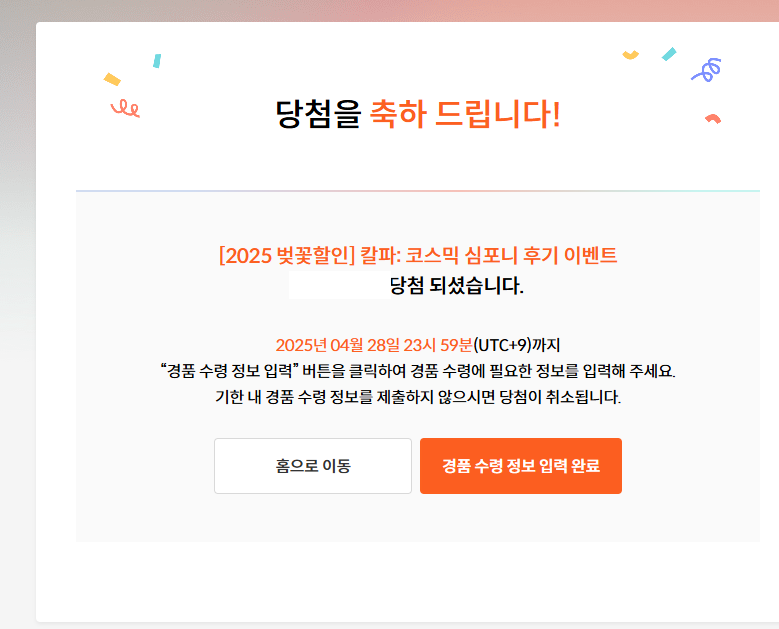This screenshot has height=629, width=779.
Task: Click the pink squiggle confetti on the left
Action: coord(125,108)
